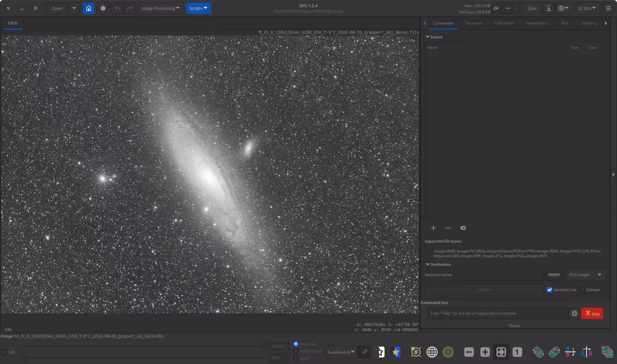The height and width of the screenshot is (364, 617).
Task: Zoom out with minus icon
Action: tap(469, 352)
